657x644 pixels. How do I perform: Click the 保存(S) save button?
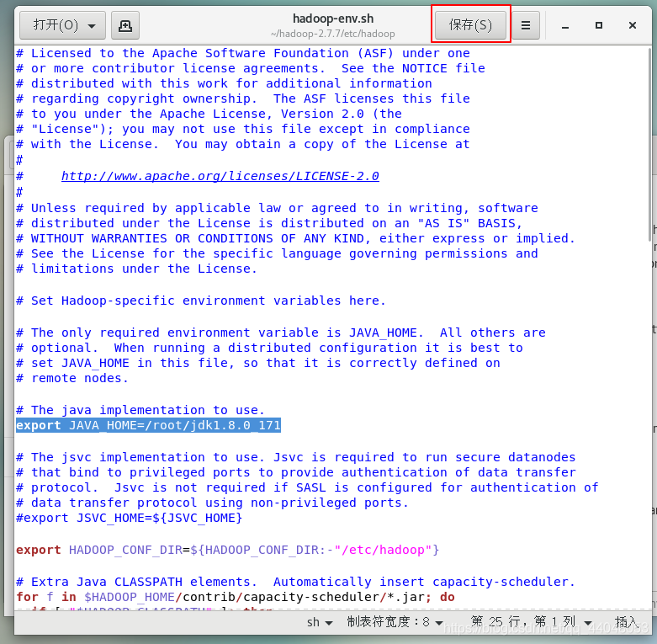click(470, 25)
